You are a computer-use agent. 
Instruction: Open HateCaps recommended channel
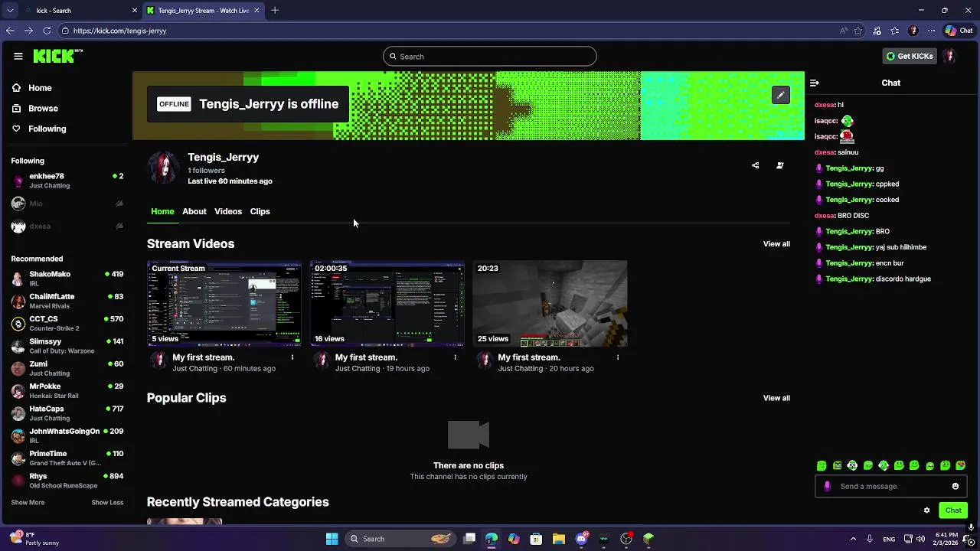click(67, 413)
